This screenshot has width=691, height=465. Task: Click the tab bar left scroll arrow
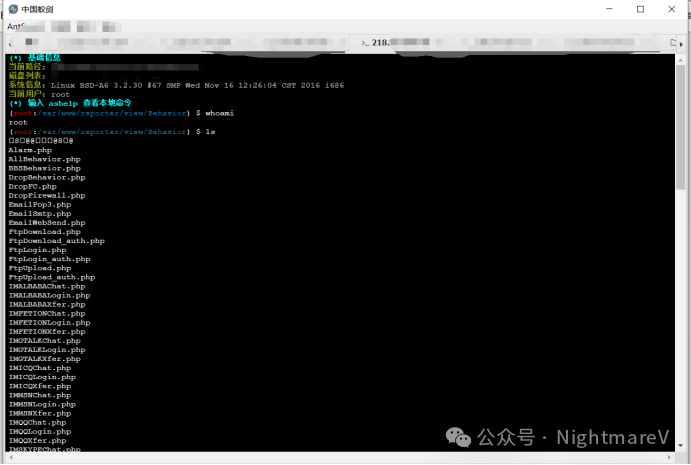[x=10, y=43]
